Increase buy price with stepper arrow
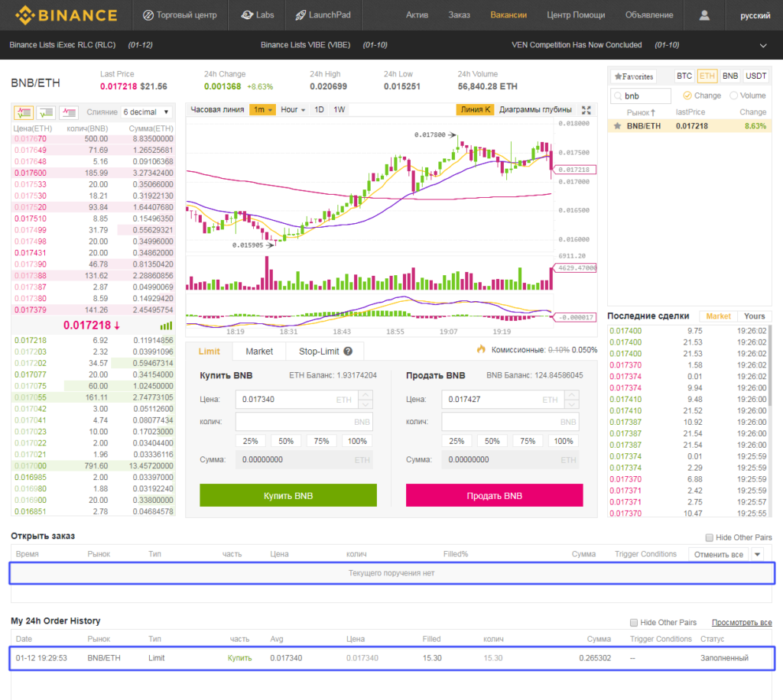The width and height of the screenshot is (783, 700). [x=366, y=394]
